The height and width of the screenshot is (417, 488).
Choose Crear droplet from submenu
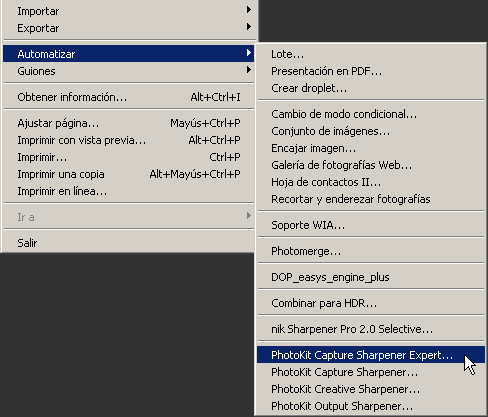[371, 88]
